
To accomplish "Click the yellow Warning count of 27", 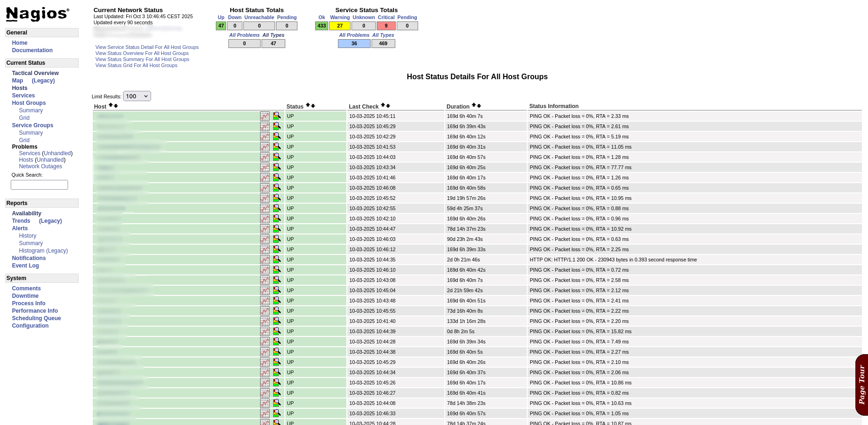I will click(340, 26).
